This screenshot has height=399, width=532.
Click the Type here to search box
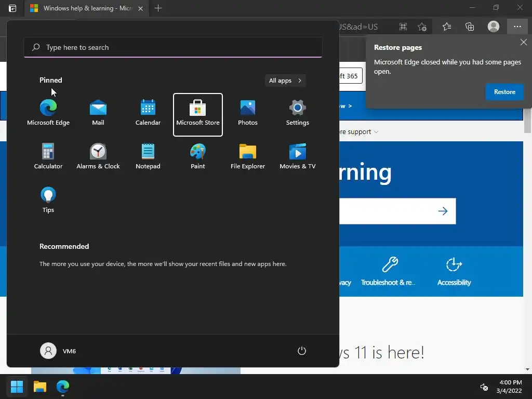tap(173, 47)
